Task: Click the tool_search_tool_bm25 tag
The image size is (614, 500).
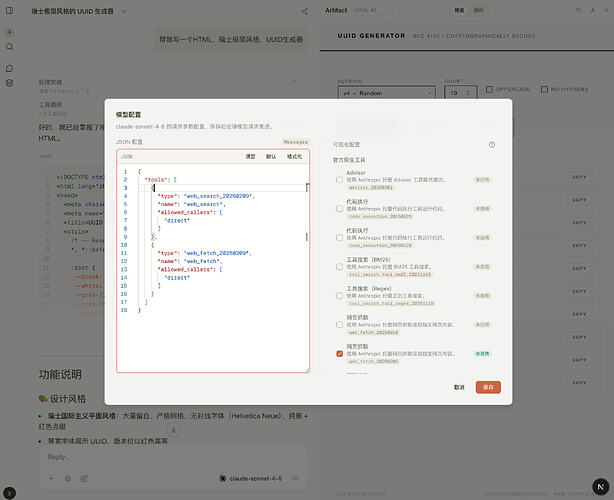Action: pos(390,274)
